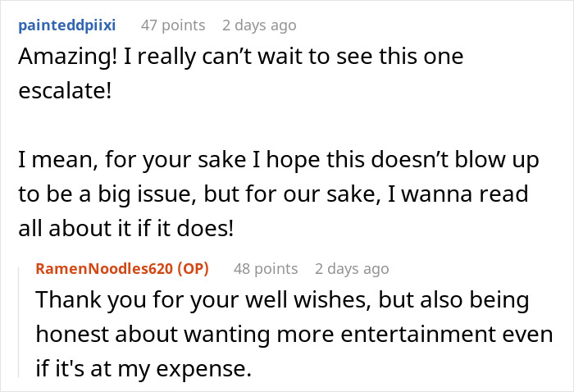Open the reply's 2 days ago timestamp
Viewport: 574px width, 392px height.
[x=352, y=269]
